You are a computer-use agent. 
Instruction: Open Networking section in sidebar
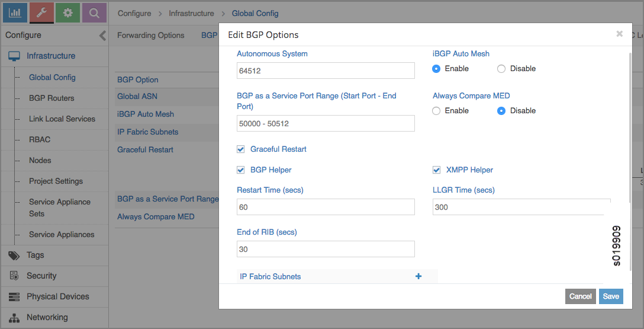tap(47, 317)
